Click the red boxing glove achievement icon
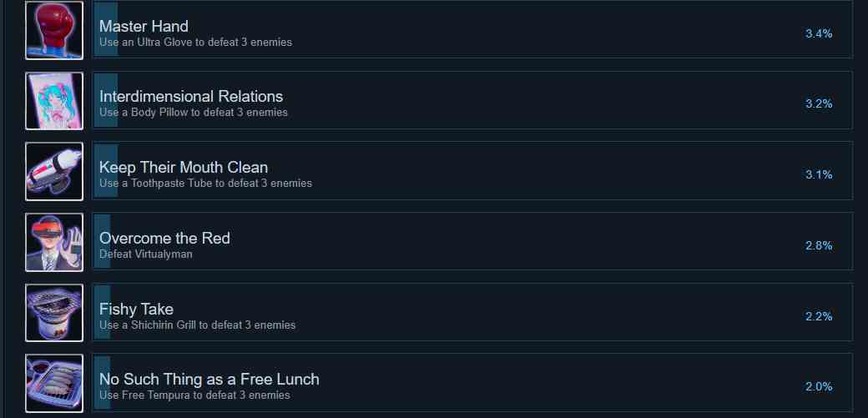Screen dimensions: 868x418 click(x=54, y=30)
